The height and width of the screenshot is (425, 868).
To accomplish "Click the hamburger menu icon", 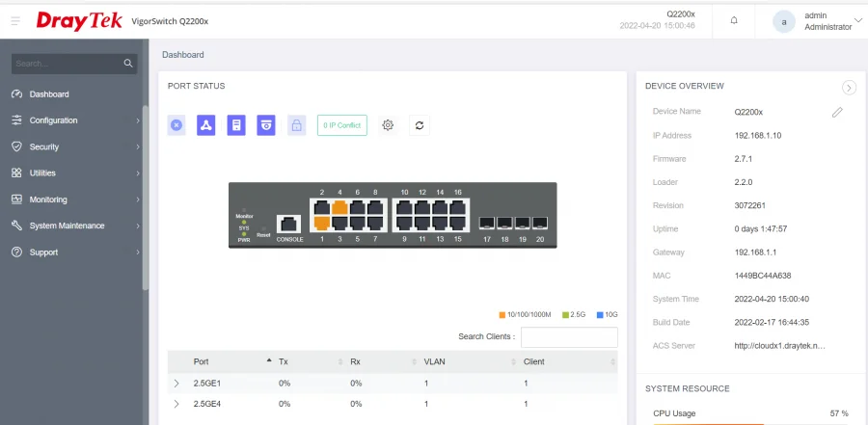I will click(15, 20).
